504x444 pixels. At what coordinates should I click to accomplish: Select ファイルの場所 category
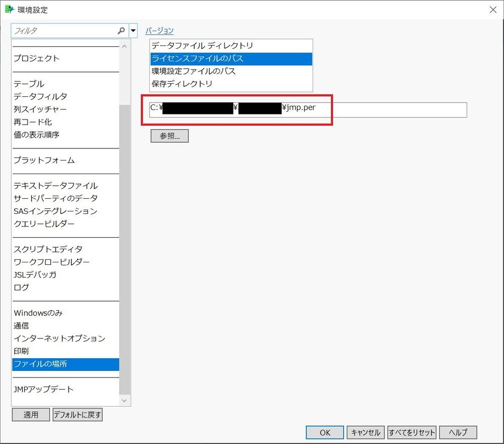click(66, 364)
